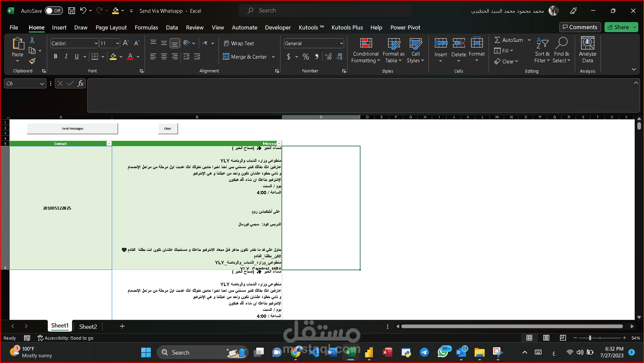
Task: Select the Format as Table tool
Action: (x=393, y=50)
